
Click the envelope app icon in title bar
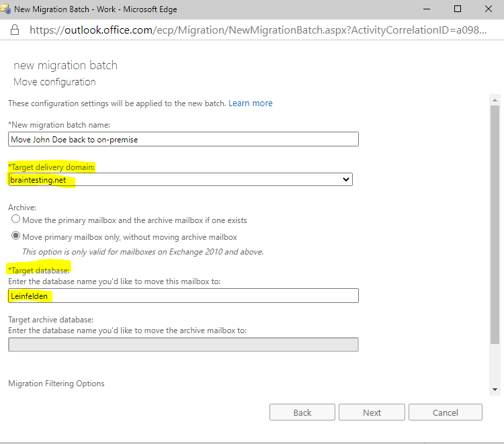click(x=5, y=9)
